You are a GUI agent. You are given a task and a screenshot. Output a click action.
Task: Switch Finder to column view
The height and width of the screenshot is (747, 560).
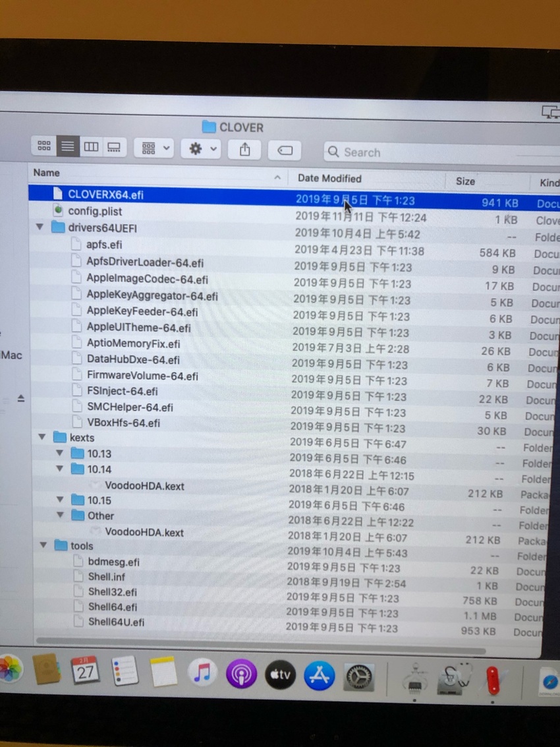coord(91,147)
